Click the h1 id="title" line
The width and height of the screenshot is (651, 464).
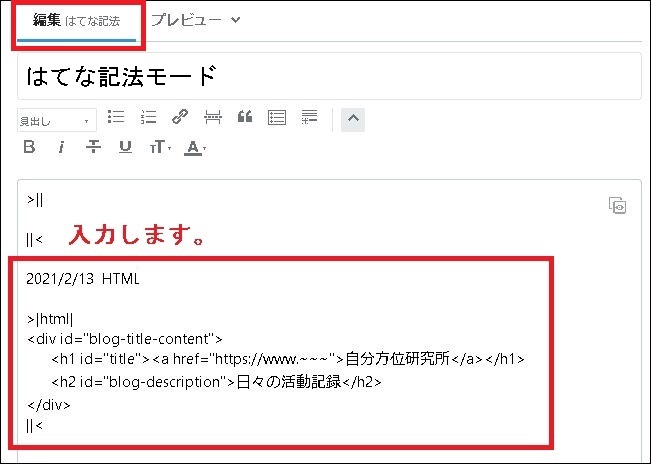coord(288,359)
